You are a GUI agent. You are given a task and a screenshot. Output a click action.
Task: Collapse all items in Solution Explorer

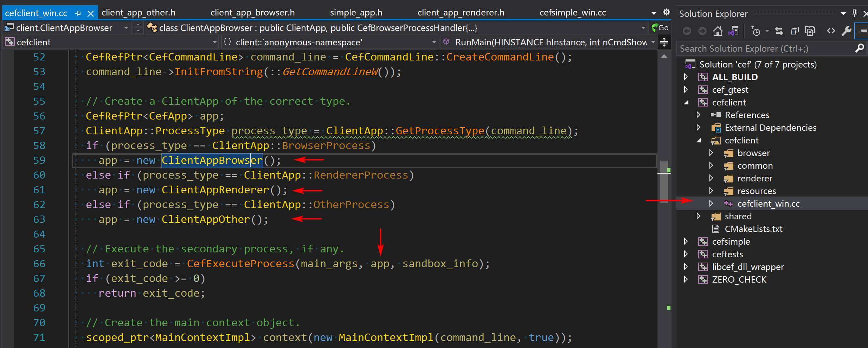click(795, 31)
